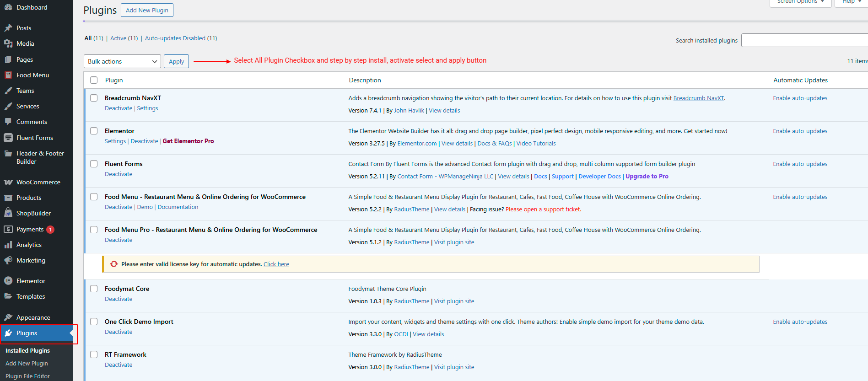
Task: Enable auto-updates for Breadcrumb NavXT
Action: pyautogui.click(x=800, y=98)
